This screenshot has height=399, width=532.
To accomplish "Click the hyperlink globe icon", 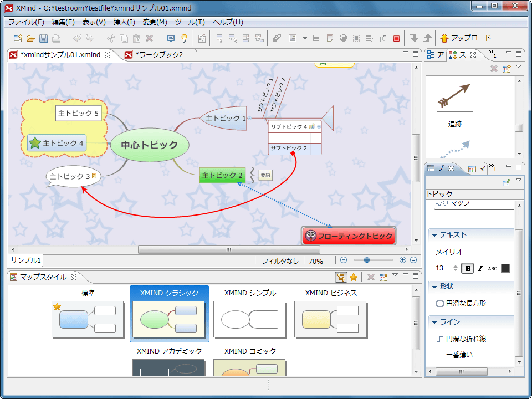I will (343, 38).
